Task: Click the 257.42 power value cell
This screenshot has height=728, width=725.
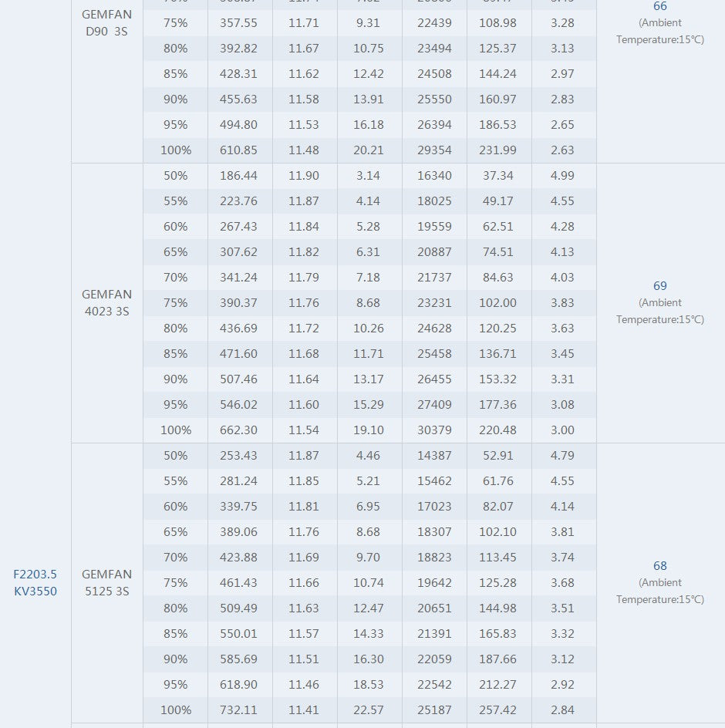Action: tap(498, 709)
